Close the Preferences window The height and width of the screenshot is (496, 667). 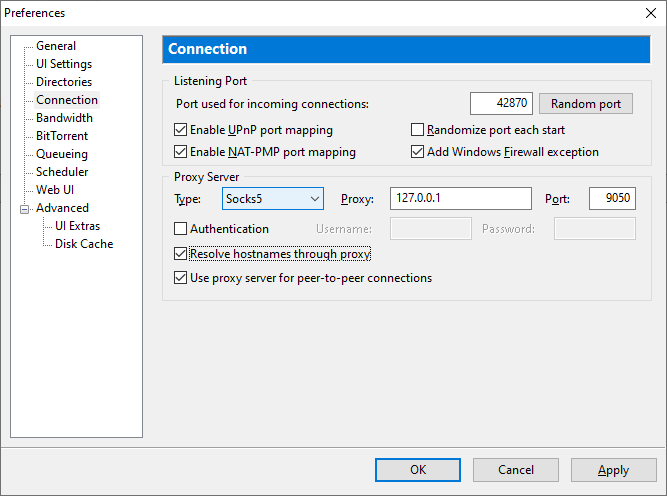(x=650, y=13)
